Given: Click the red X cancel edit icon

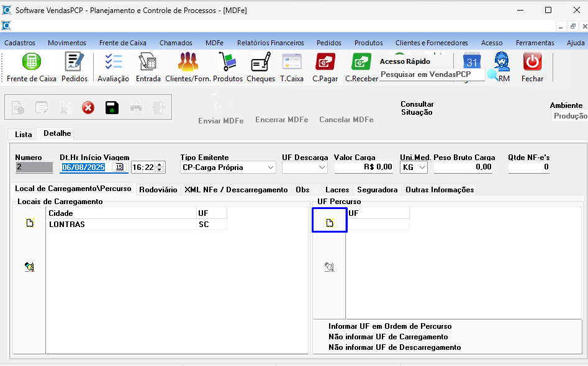Looking at the screenshot, I should tap(88, 108).
